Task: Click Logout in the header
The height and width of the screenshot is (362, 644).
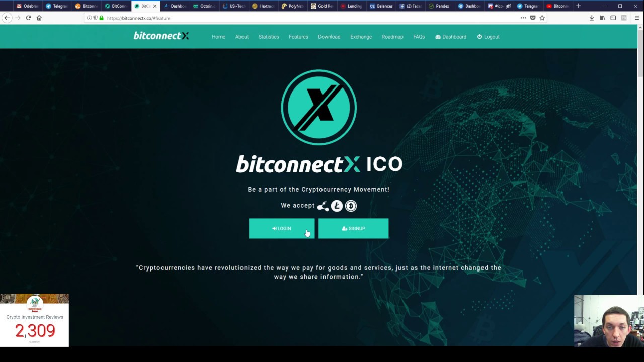Action: tap(488, 37)
